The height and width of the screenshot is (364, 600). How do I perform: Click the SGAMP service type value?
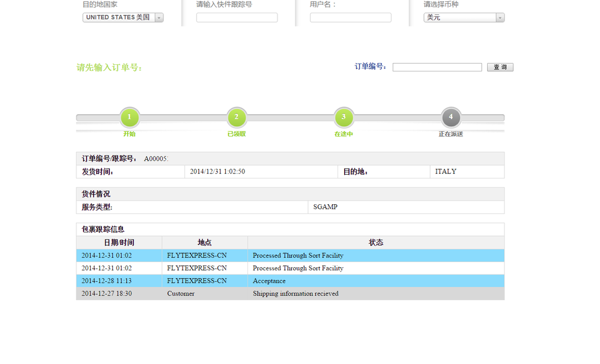(326, 207)
